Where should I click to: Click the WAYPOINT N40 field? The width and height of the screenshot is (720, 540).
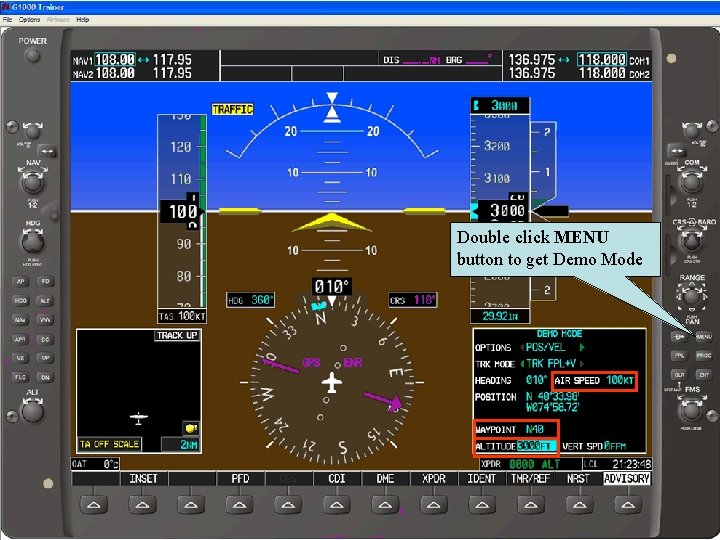click(x=516, y=429)
